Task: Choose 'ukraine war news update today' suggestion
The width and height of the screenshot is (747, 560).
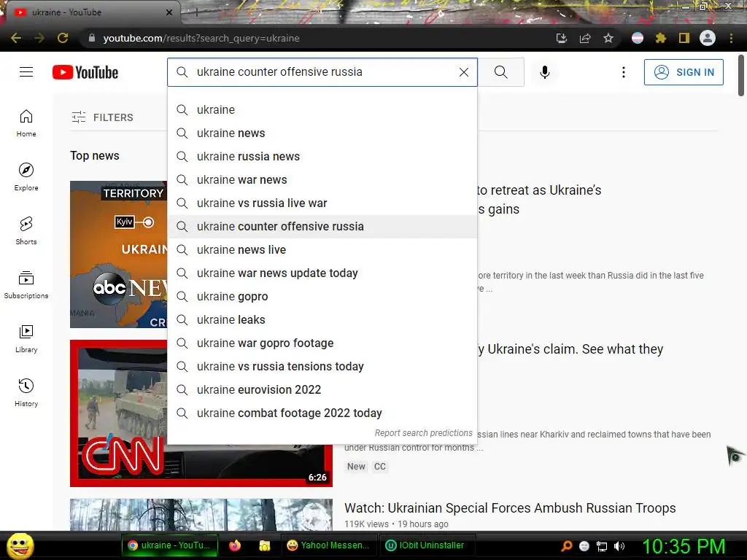Action: 322,273
